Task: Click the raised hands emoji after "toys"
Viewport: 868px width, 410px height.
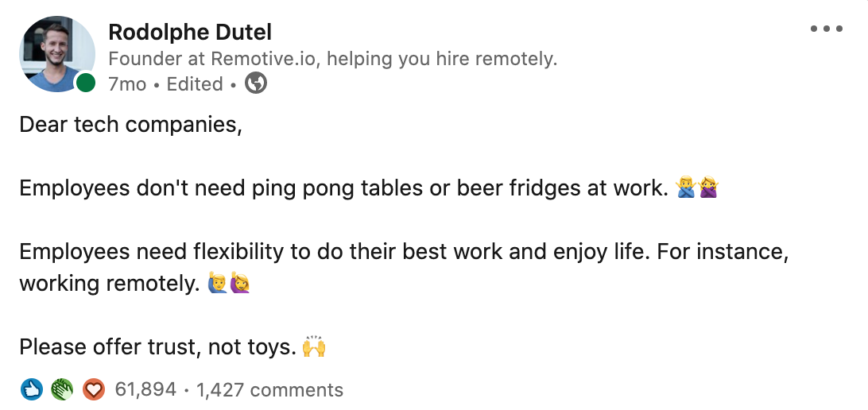Action: click(x=315, y=347)
